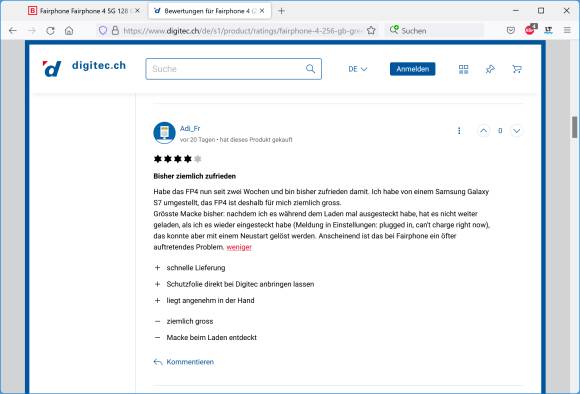The image size is (580, 394).
Task: Open tracking protection shield info
Action: 103,30
